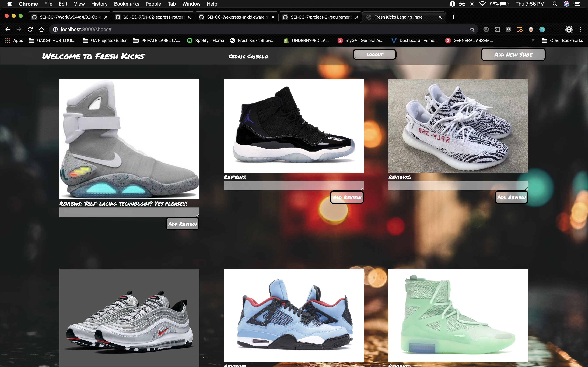This screenshot has width=588, height=367.
Task: Close the Fresh Kicks Landing Page tab
Action: (x=440, y=17)
